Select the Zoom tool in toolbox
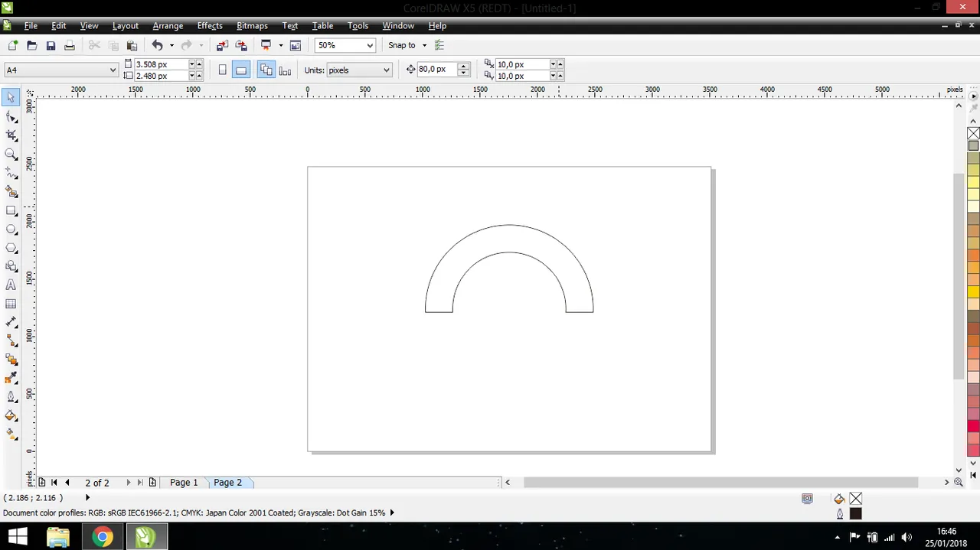Image resolution: width=980 pixels, height=550 pixels. click(x=11, y=154)
